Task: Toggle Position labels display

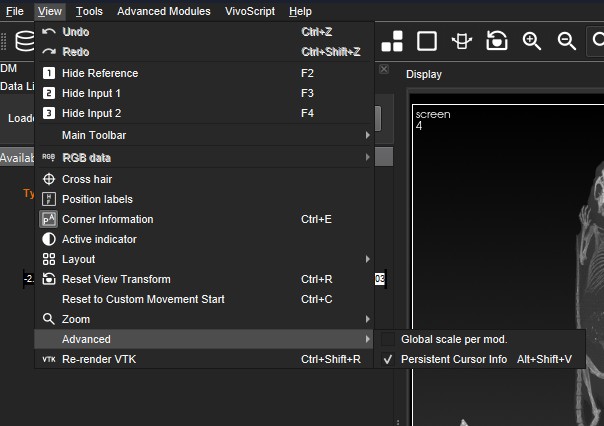Action: click(x=97, y=199)
